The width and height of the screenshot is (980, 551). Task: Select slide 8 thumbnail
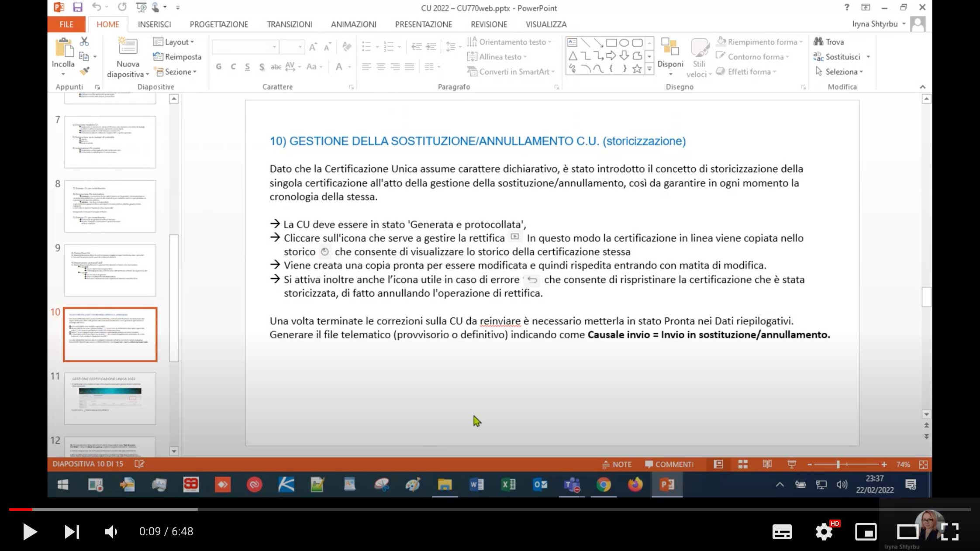click(110, 206)
